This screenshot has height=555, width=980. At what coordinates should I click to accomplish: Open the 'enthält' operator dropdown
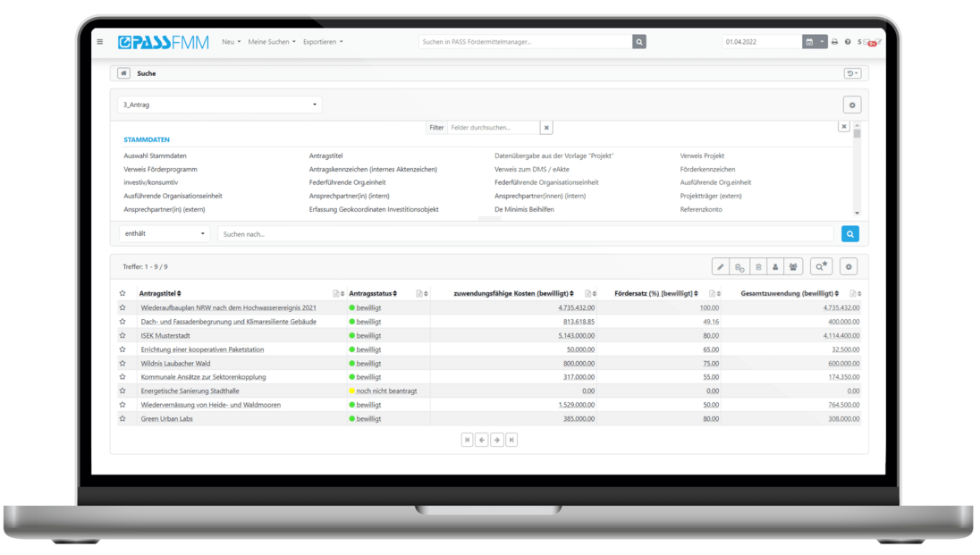click(x=165, y=234)
